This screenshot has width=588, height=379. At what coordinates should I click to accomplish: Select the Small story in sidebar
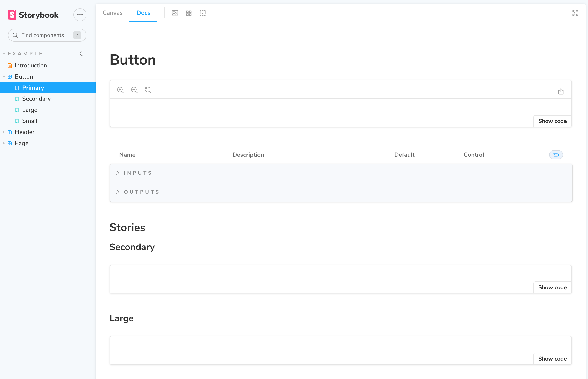coord(29,121)
